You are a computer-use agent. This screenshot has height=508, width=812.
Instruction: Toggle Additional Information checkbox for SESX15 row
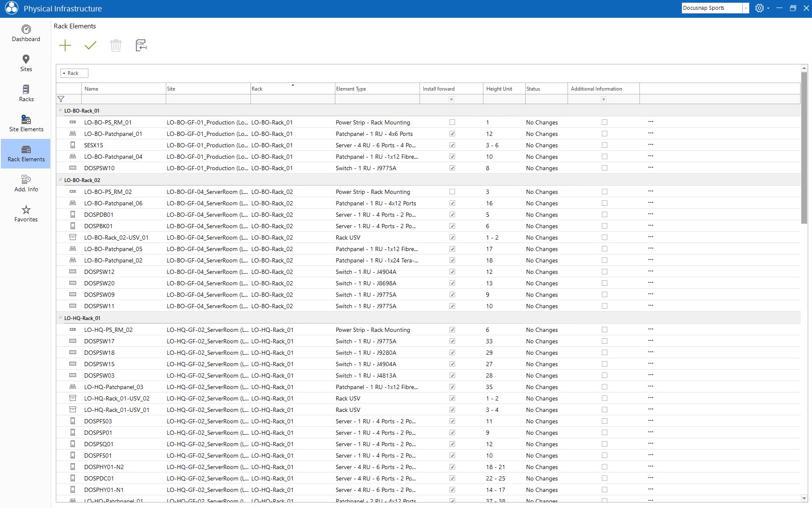[604, 145]
